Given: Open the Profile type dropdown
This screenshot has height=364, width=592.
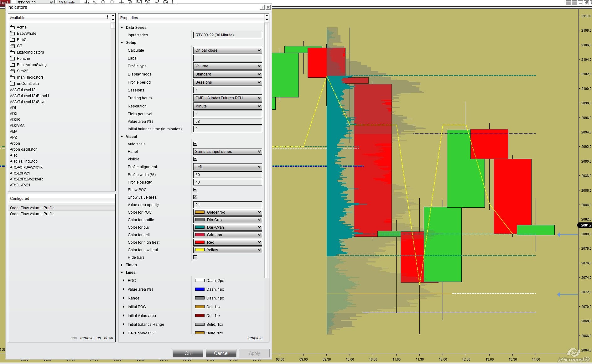Looking at the screenshot, I should click(228, 66).
